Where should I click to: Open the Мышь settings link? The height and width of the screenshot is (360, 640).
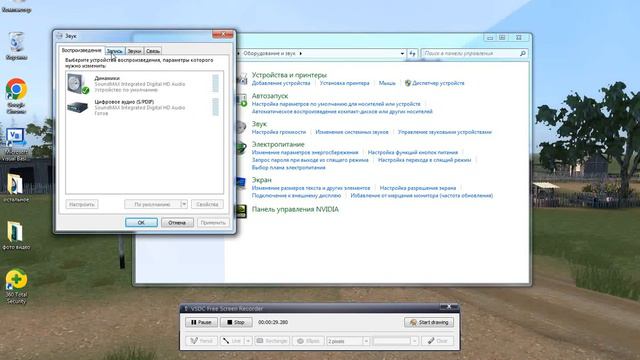(x=387, y=83)
